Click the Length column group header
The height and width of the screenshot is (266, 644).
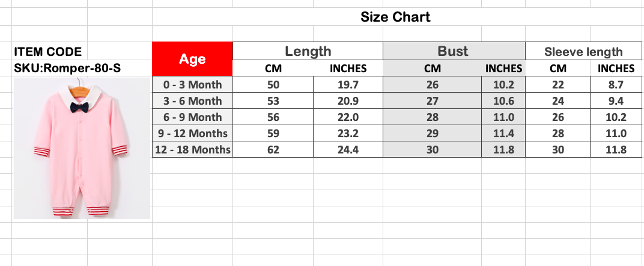[x=308, y=51]
